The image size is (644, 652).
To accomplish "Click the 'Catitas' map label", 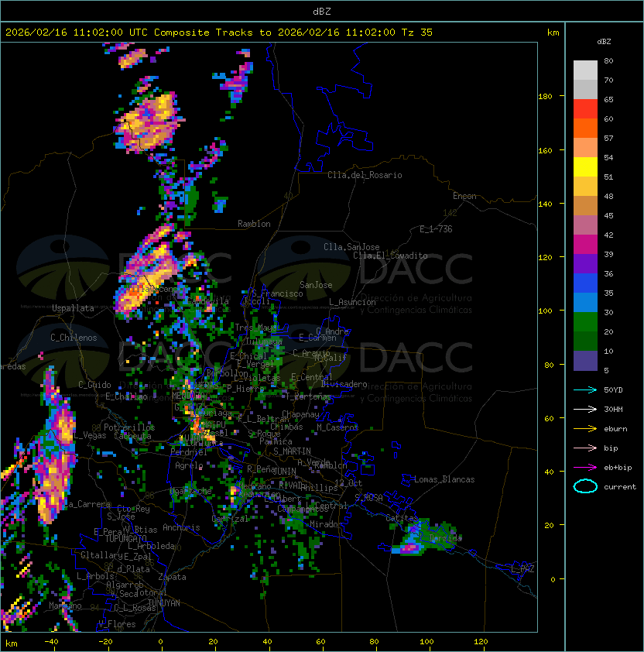I will click(x=402, y=518).
